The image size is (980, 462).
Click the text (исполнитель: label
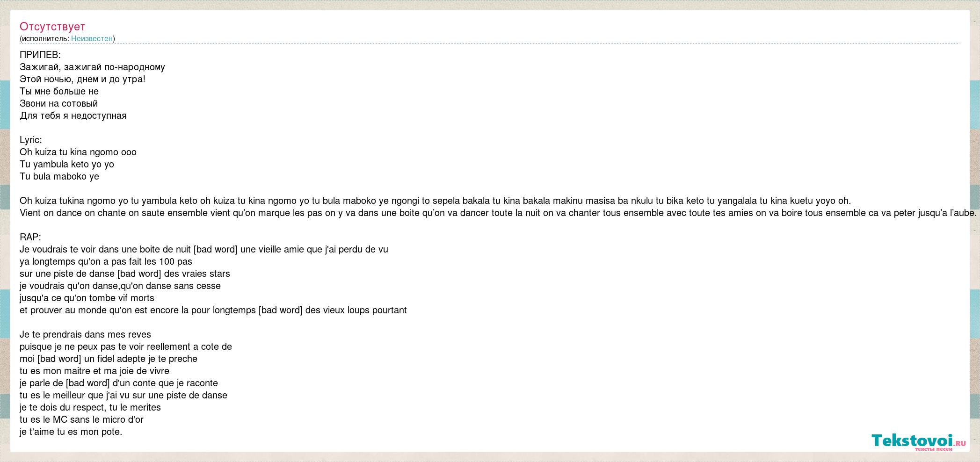tap(44, 39)
